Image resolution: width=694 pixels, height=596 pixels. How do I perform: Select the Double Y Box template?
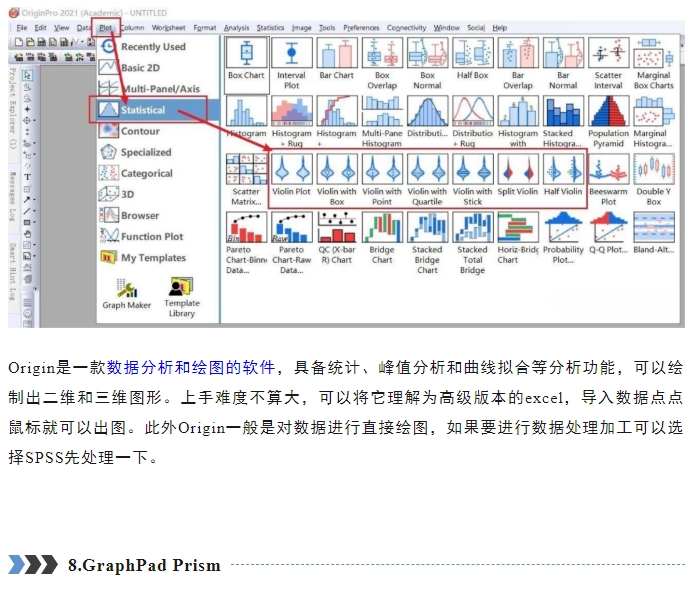point(653,180)
